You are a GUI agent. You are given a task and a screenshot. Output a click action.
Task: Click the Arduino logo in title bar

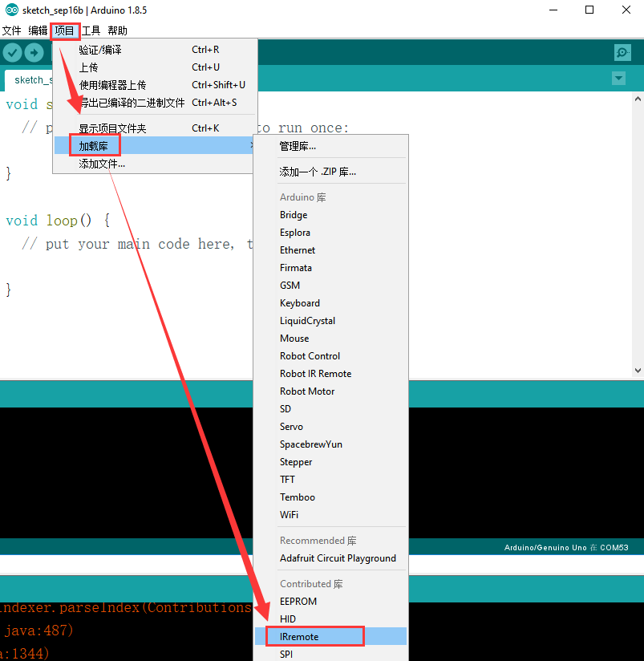12,10
